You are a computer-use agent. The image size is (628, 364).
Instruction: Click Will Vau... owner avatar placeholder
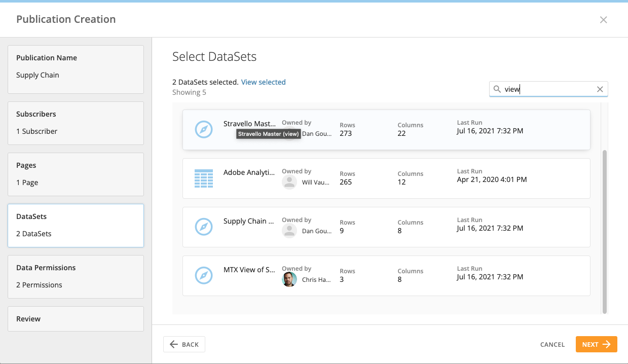[289, 182]
